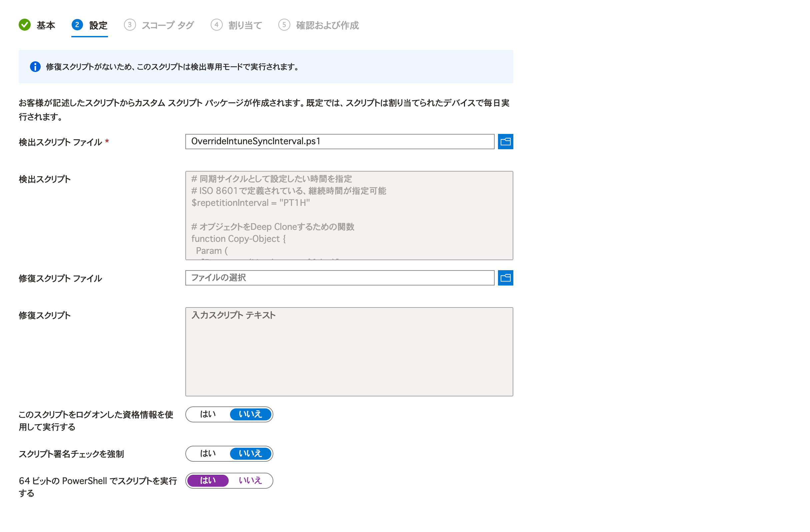The height and width of the screenshot is (532, 810).
Task: Switch to the スコープ タグ tab
Action: pos(159,25)
